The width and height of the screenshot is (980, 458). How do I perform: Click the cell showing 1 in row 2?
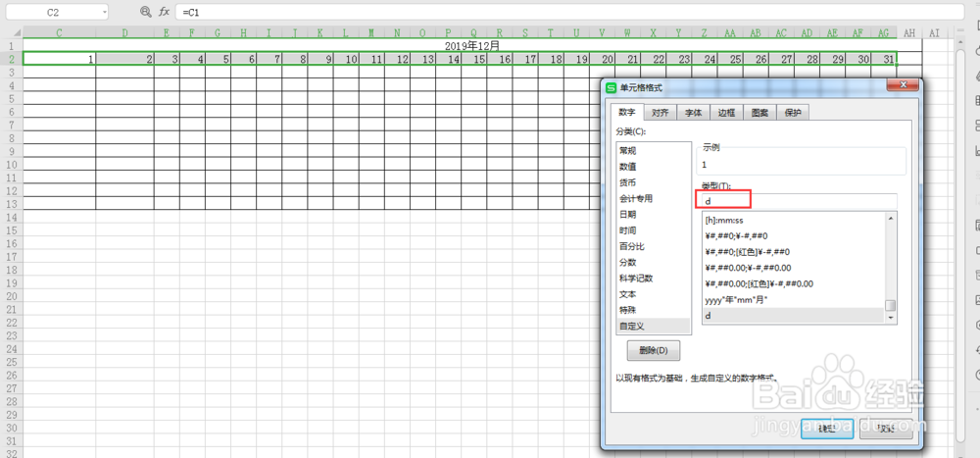[x=60, y=59]
